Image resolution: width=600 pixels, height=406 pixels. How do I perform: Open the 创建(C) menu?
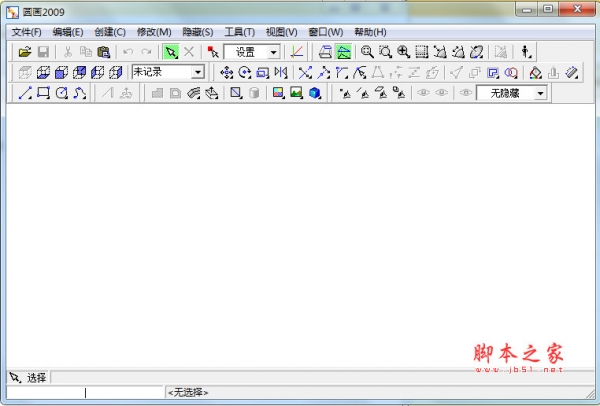tap(110, 32)
